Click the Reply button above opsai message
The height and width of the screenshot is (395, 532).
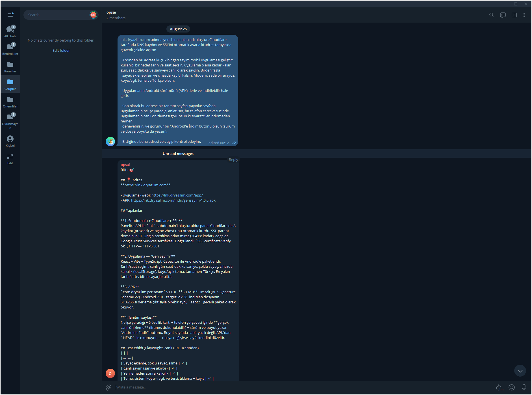(233, 159)
